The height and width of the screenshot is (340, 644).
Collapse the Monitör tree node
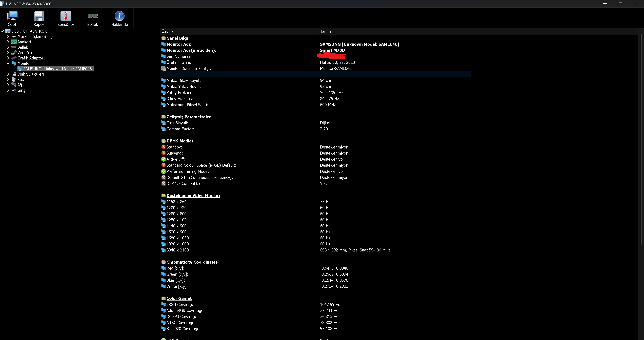point(8,63)
